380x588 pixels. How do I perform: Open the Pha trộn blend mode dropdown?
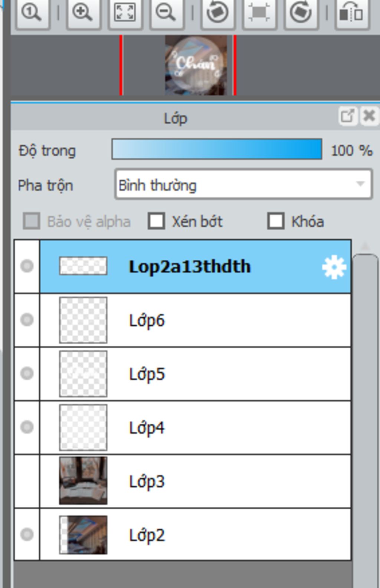(x=243, y=185)
